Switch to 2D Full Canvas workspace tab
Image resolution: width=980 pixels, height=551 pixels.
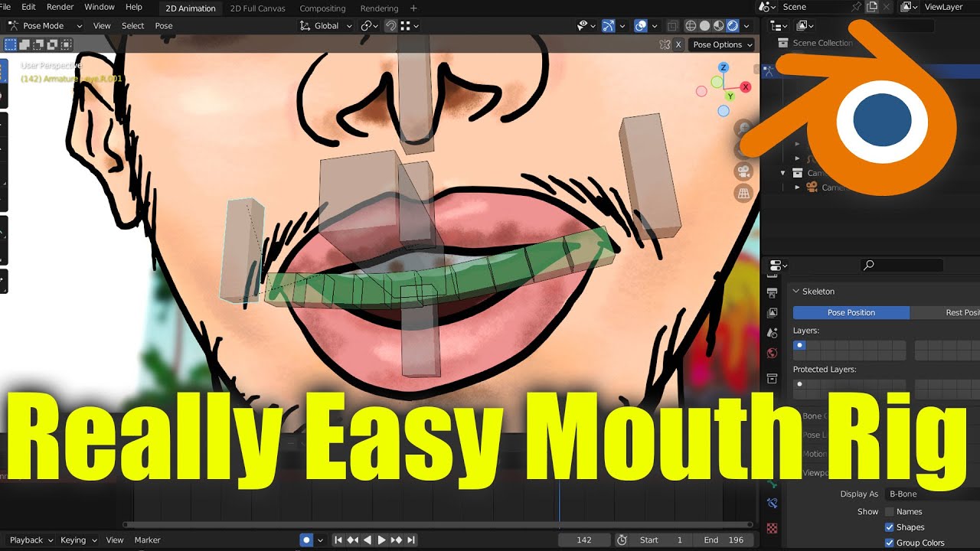coord(257,8)
